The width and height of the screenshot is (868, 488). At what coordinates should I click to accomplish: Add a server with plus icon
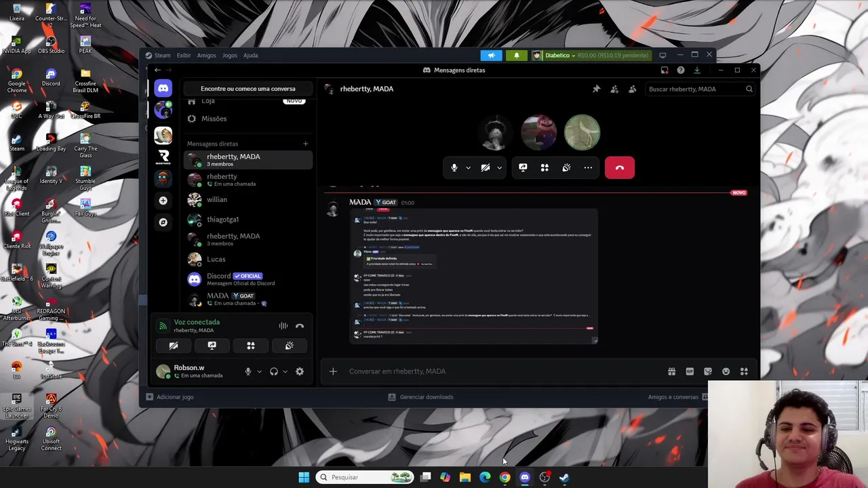click(163, 201)
